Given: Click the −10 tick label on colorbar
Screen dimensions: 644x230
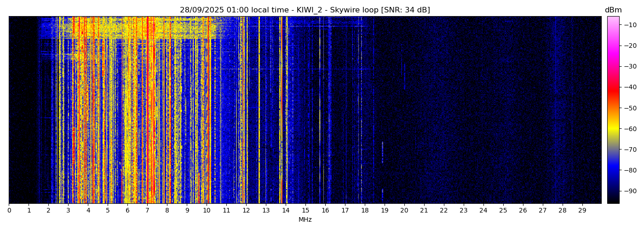Looking at the screenshot, I should point(630,25).
